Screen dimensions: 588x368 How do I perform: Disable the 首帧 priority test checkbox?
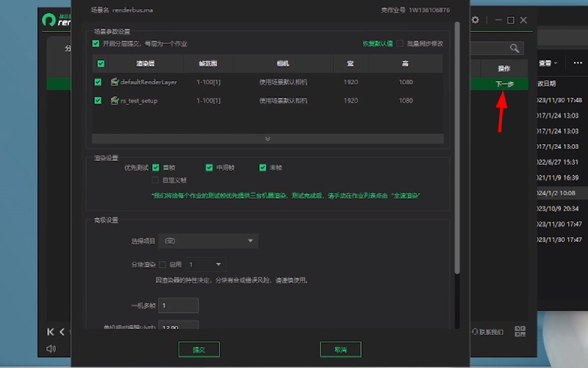point(156,167)
